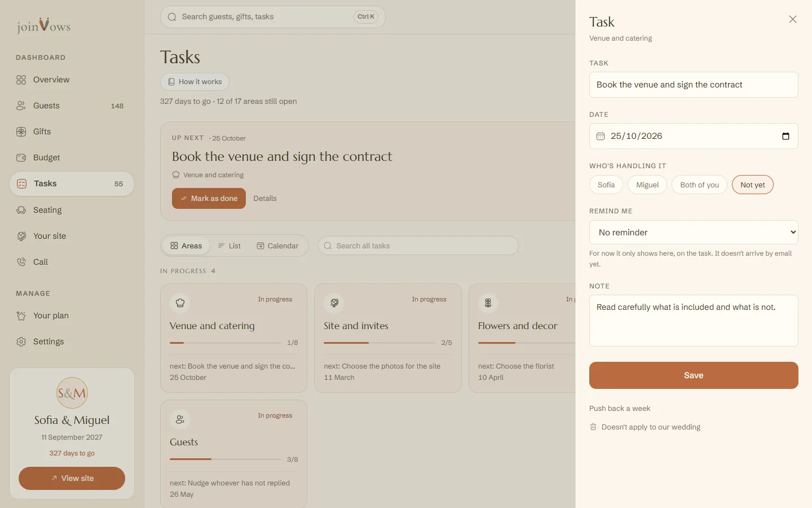Click the Save button
This screenshot has height=508, width=812.
point(694,375)
